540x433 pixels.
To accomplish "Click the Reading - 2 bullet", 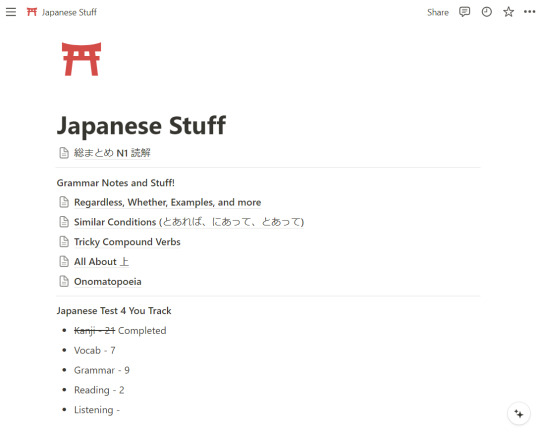I will coord(99,390).
